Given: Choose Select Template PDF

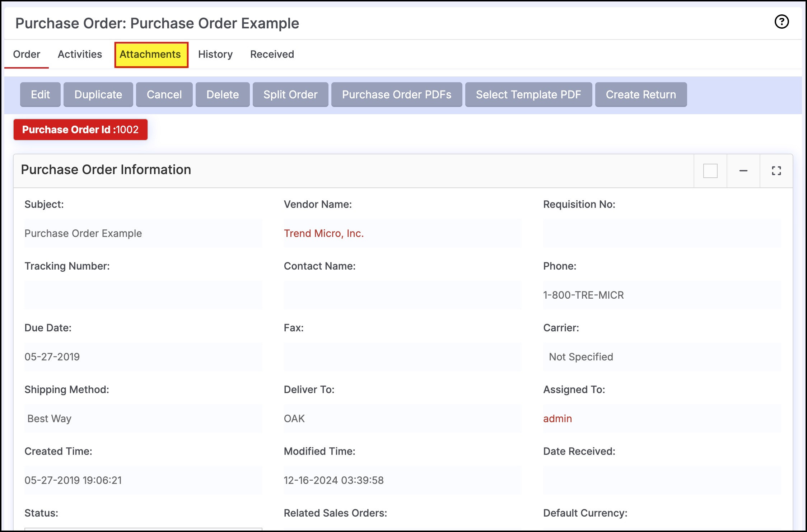Looking at the screenshot, I should coord(528,95).
